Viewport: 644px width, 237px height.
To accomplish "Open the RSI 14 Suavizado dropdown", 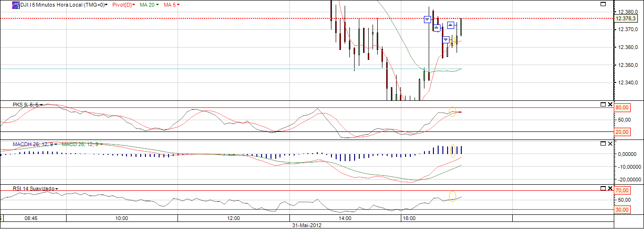I will 57,188.
